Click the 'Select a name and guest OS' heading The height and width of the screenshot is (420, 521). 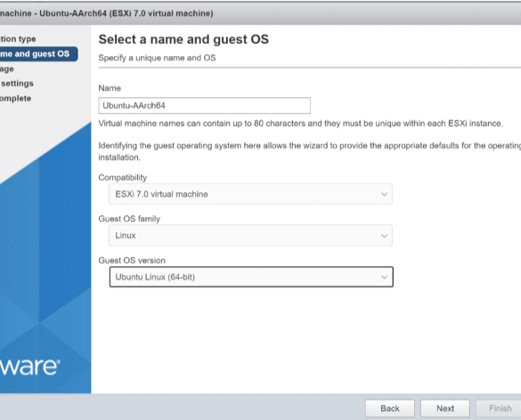pos(183,39)
